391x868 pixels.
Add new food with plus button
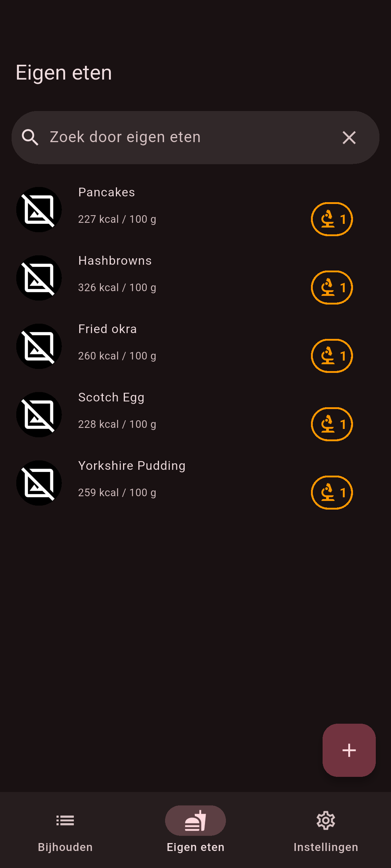click(349, 750)
